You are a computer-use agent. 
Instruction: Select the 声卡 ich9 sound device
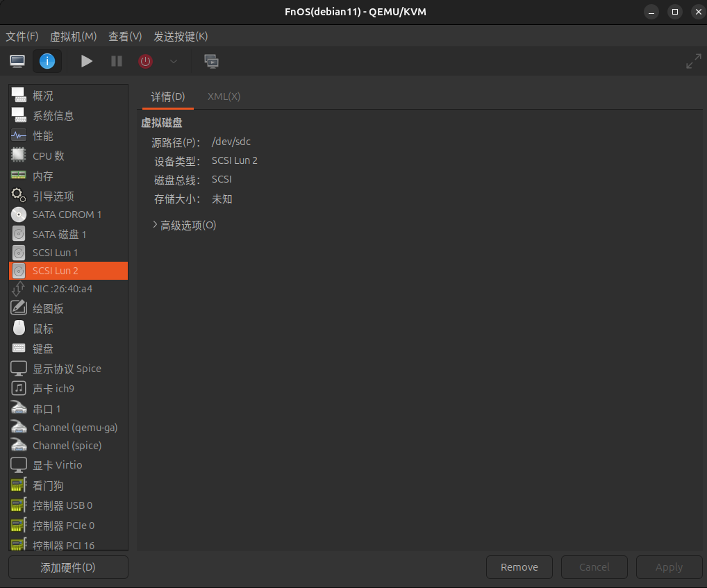tap(53, 389)
